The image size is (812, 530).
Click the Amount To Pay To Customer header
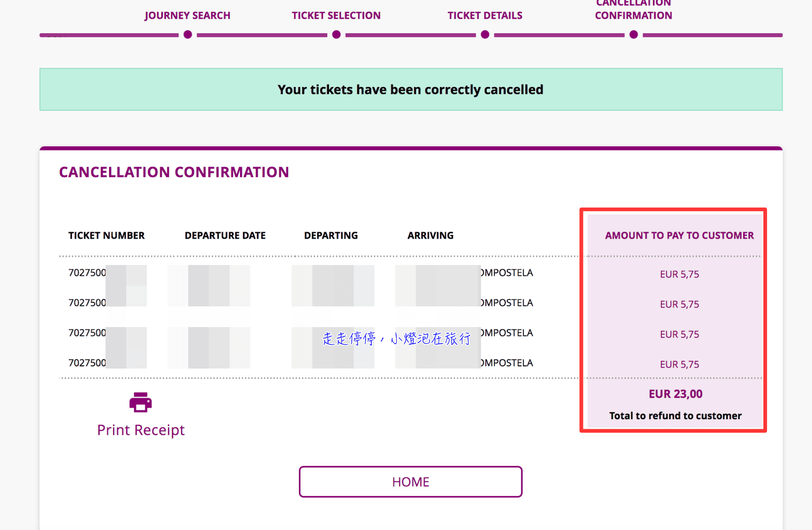[x=680, y=235]
